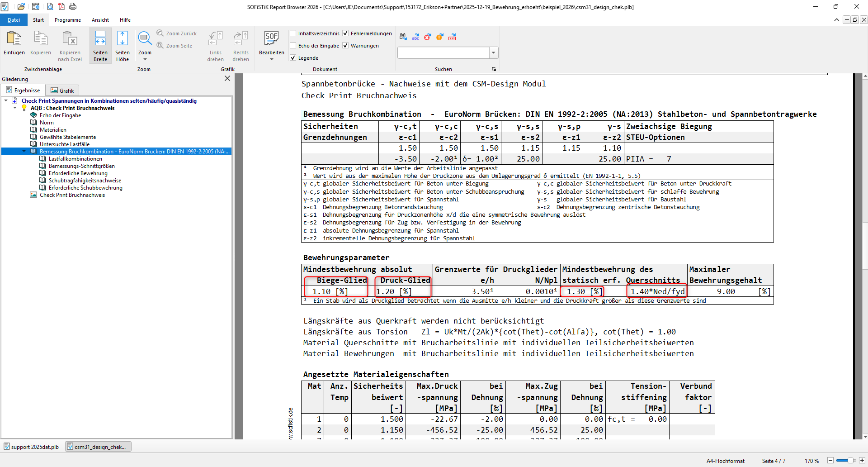Viewport: 868px width, 467px height.
Task: Enable the Inhaltsverzeichnis checkbox
Action: [293, 33]
